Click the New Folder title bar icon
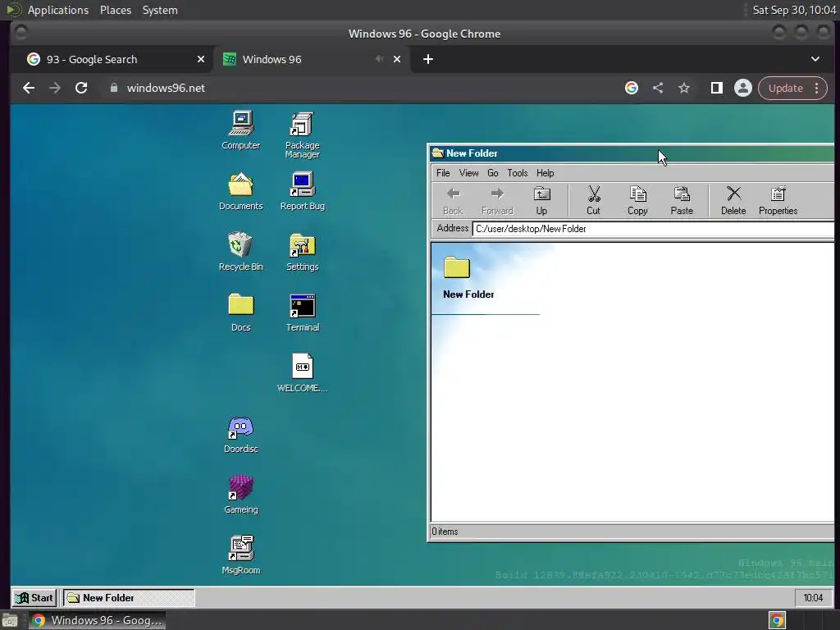This screenshot has width=840, height=630. pyautogui.click(x=438, y=153)
